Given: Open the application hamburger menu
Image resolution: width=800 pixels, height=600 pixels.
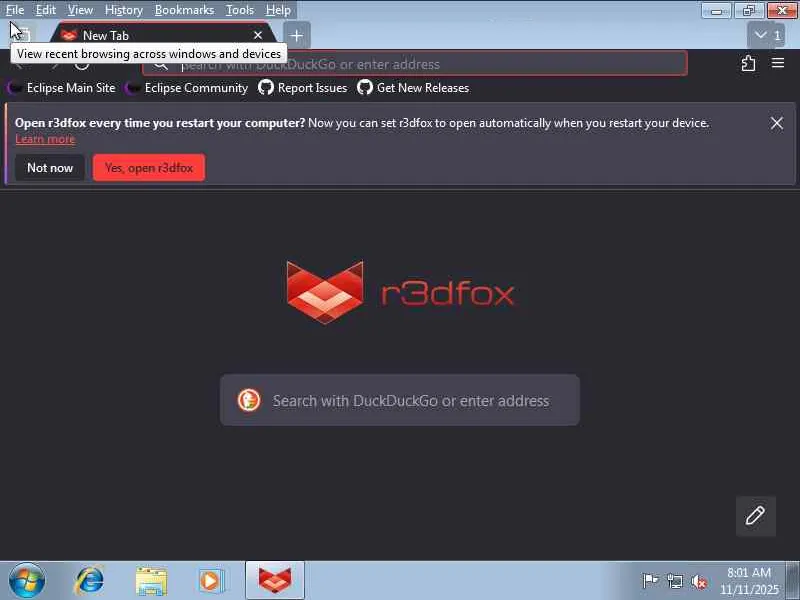Looking at the screenshot, I should point(778,63).
